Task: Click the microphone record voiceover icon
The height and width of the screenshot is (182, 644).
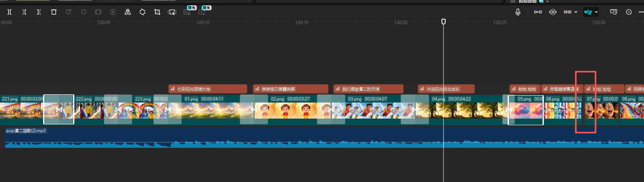Action: pos(518,12)
